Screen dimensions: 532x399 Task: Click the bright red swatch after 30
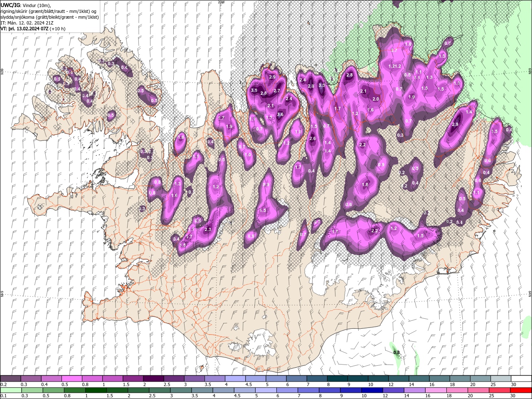[521, 390]
